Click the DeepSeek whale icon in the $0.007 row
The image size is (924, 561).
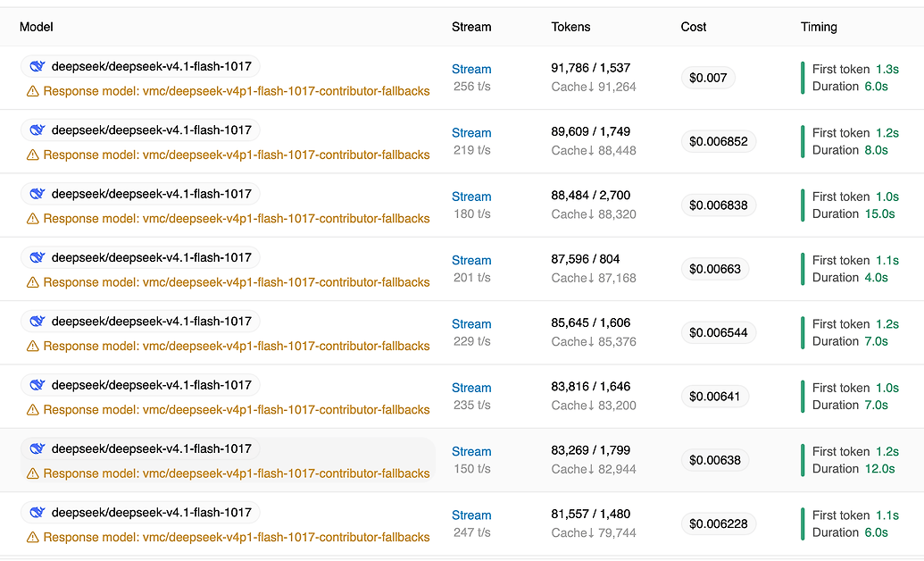37,67
